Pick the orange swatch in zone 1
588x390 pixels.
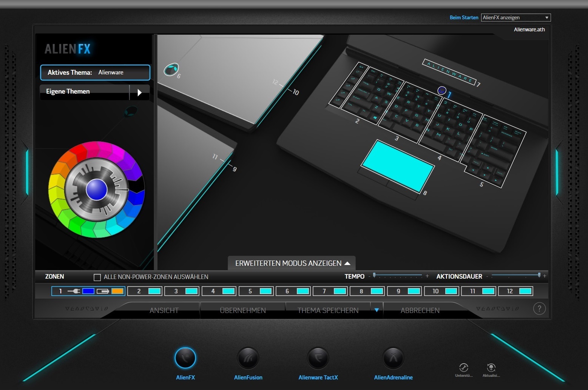117,291
